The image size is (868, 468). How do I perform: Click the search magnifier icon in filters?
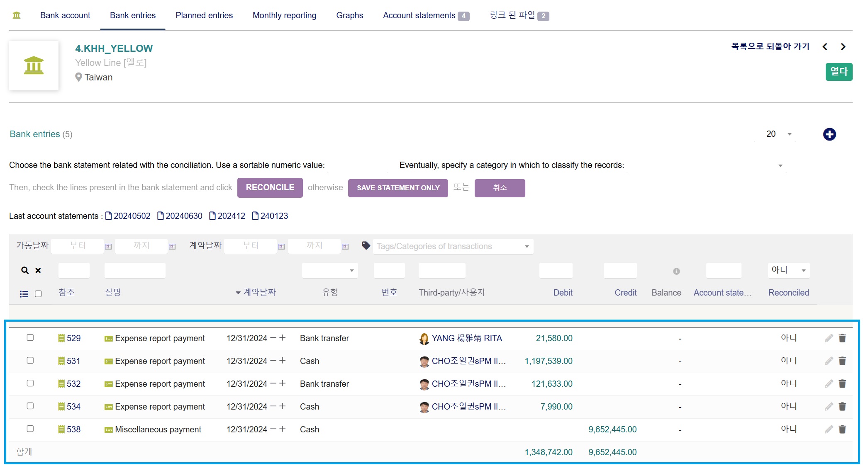[x=25, y=270]
